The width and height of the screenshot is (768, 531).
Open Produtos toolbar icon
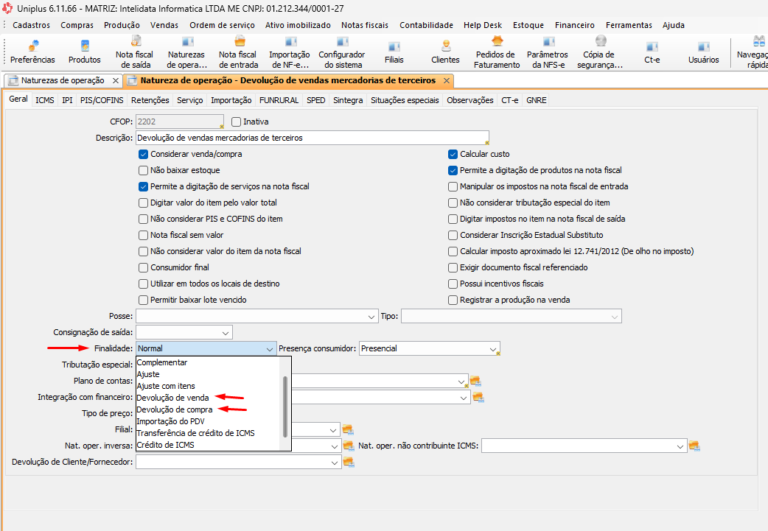[84, 52]
